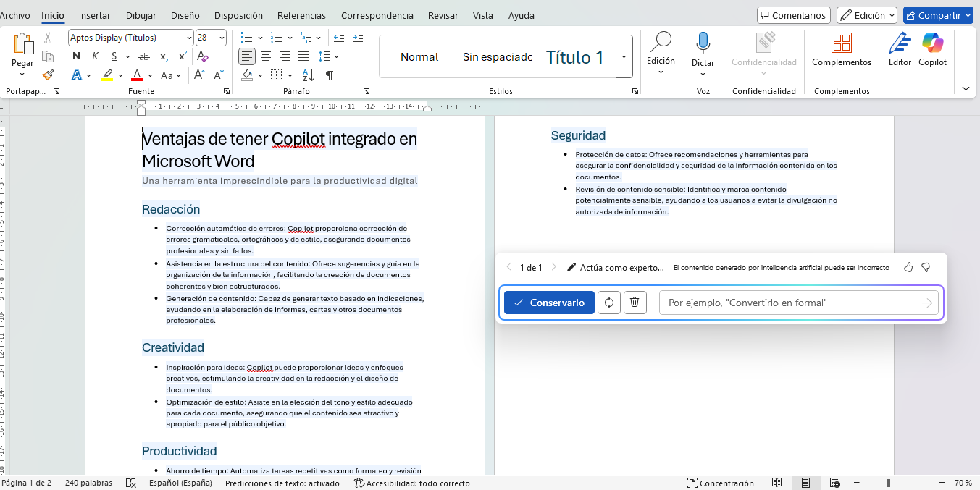
Task: Open the Aa change case dropdown
Action: 172,75
